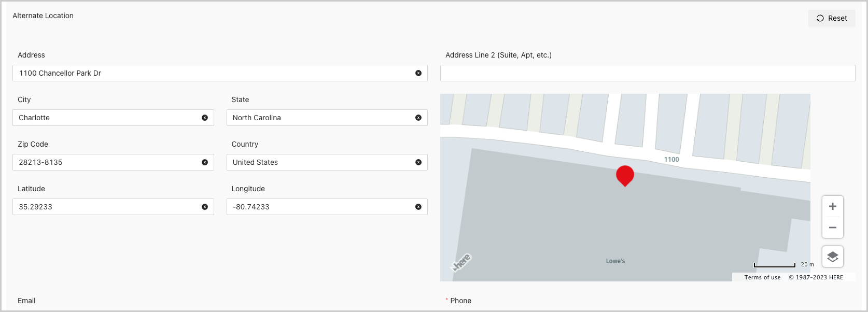Open the Country field showing United States
This screenshot has height=312, width=868.
pyautogui.click(x=319, y=162)
